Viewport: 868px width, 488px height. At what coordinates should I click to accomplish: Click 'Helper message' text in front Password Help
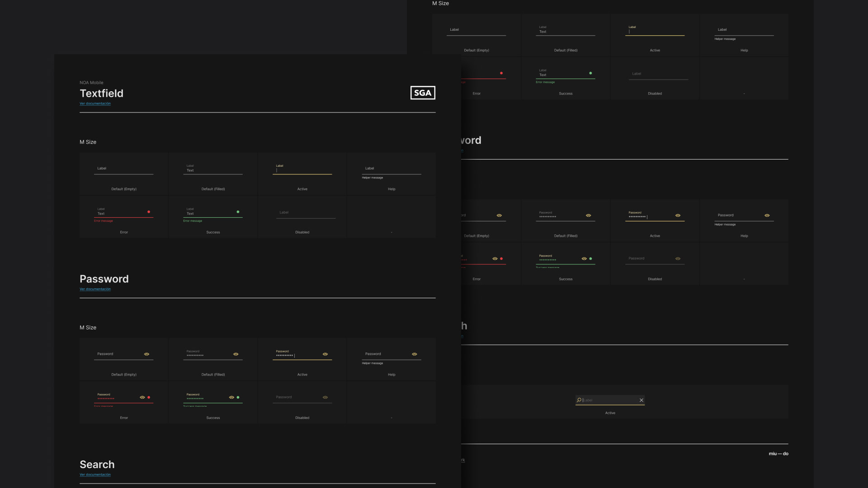(373, 363)
